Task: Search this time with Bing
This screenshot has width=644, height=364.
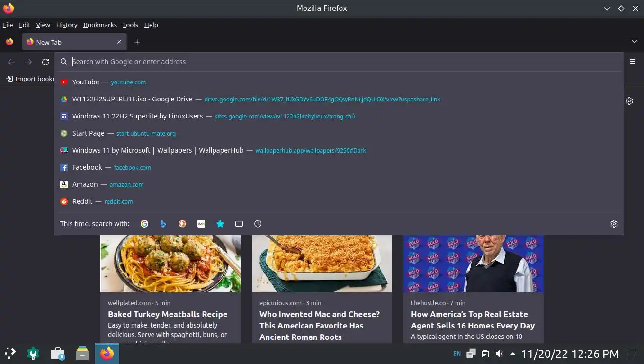Action: coord(163,224)
